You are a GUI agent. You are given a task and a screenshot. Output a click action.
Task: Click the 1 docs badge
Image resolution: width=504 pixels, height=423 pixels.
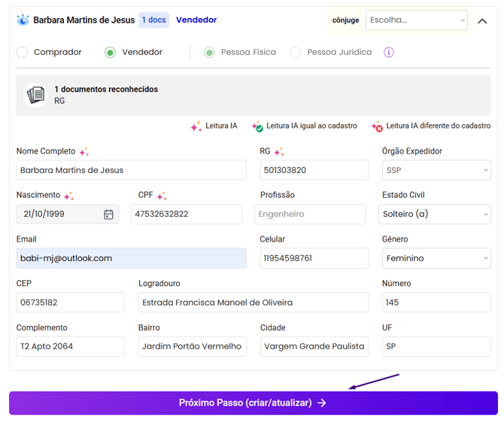(153, 20)
